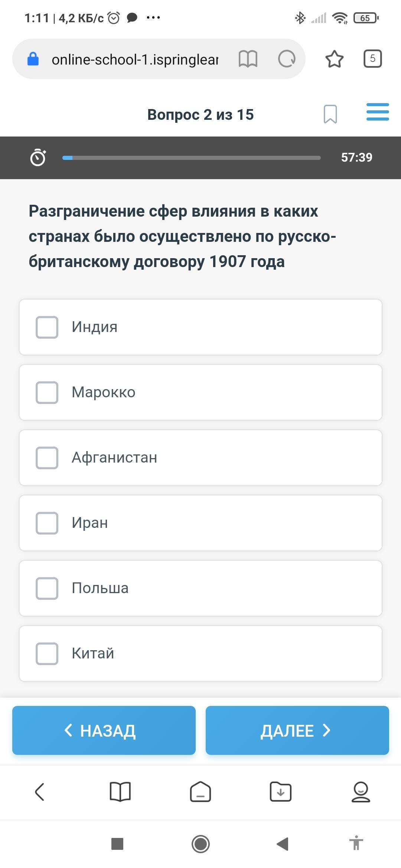Open browser bookmarks in bottom bar
Viewport: 401px width, 868px height.
(x=120, y=792)
